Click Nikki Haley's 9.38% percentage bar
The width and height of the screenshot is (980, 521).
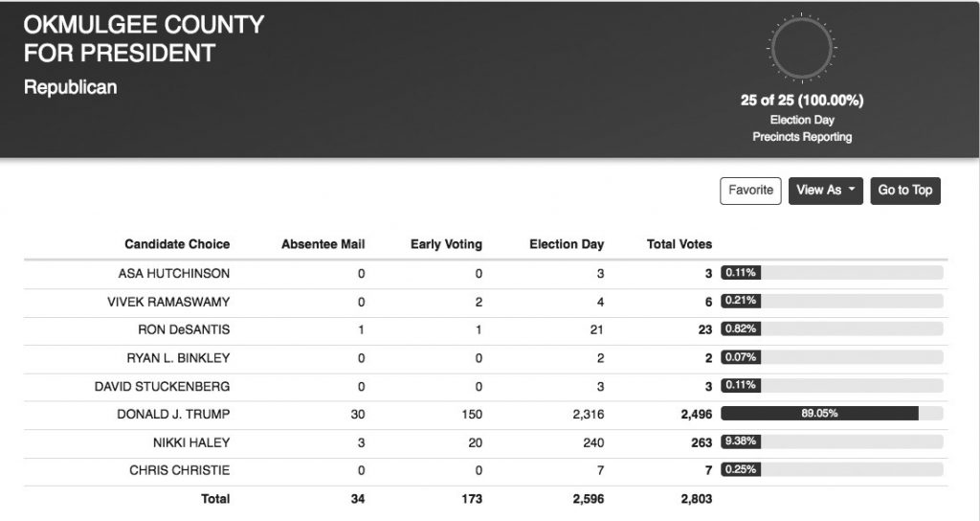tap(831, 442)
